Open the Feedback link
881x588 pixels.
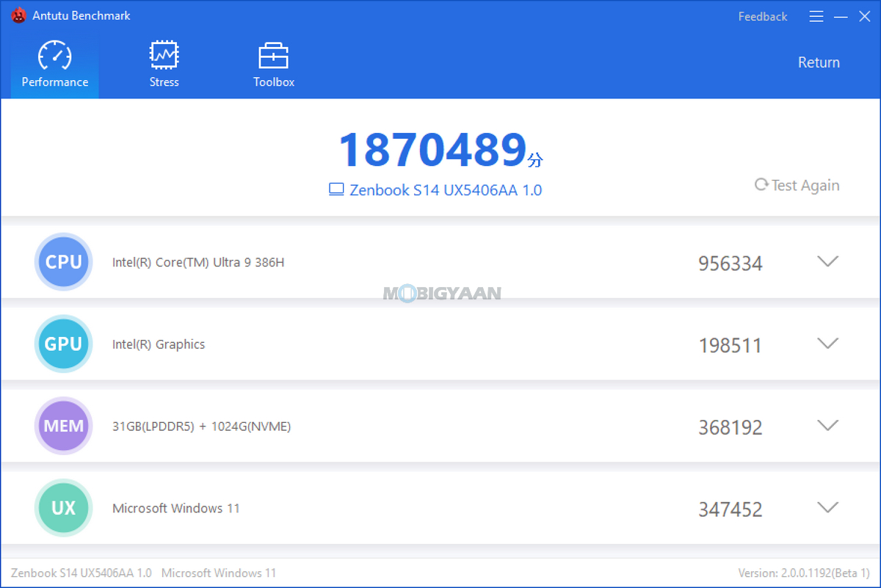pos(763,16)
